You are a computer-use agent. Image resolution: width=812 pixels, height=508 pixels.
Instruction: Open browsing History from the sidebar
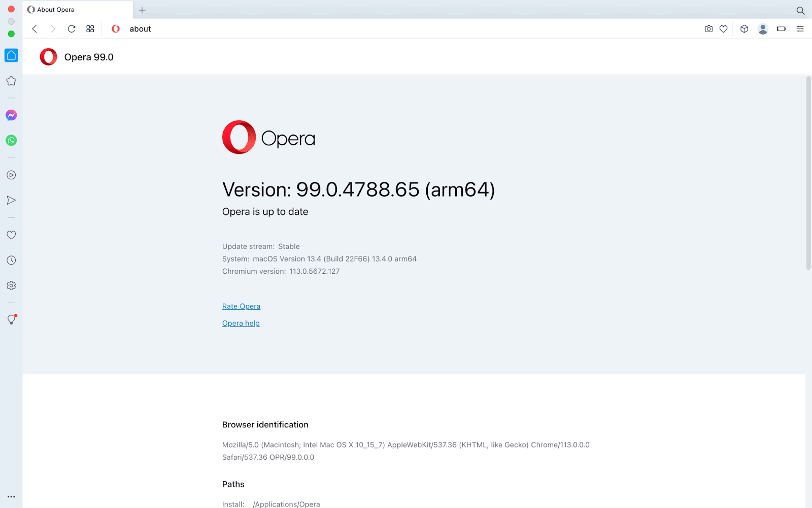point(11,260)
